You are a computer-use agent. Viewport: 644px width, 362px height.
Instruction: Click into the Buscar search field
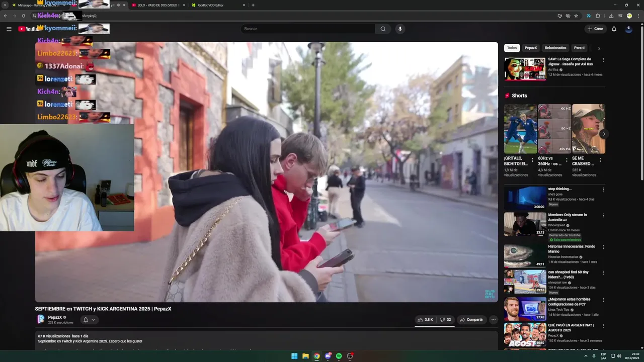pos(307,29)
